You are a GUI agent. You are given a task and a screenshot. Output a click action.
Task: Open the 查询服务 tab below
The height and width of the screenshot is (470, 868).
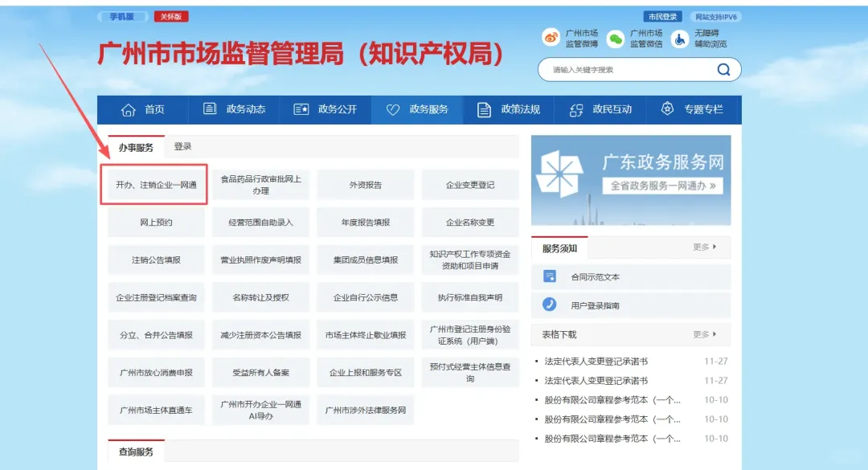tap(134, 452)
